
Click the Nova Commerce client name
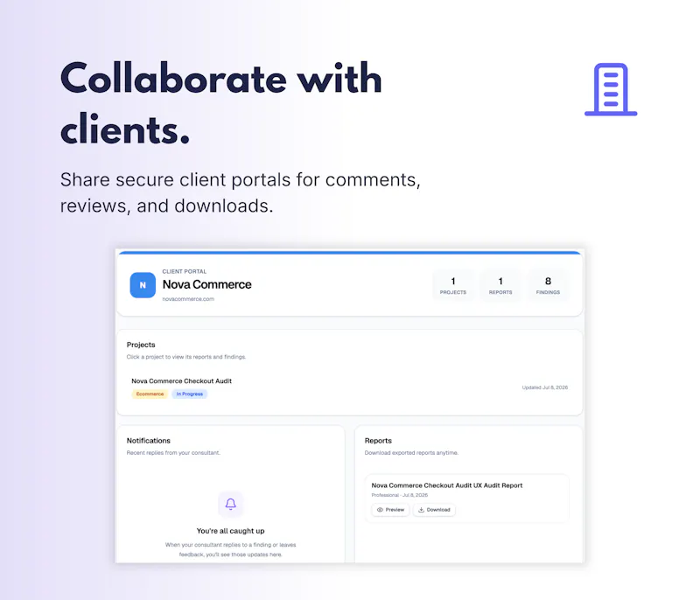coord(206,284)
